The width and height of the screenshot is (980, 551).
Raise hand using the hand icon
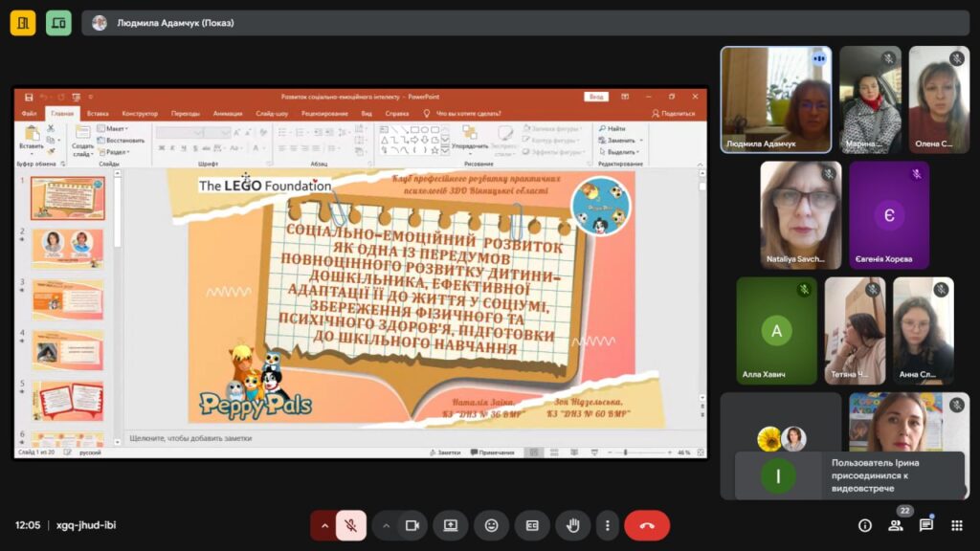pos(573,525)
